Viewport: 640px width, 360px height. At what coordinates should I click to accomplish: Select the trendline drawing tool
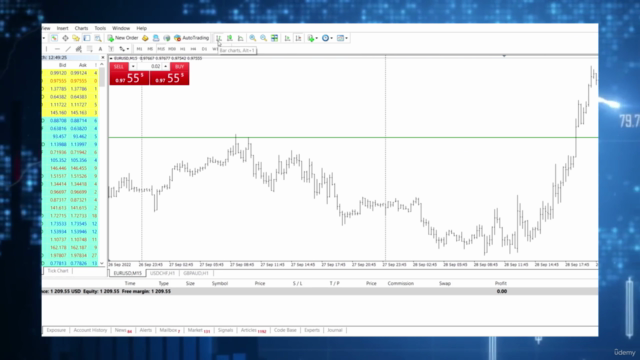[68, 49]
